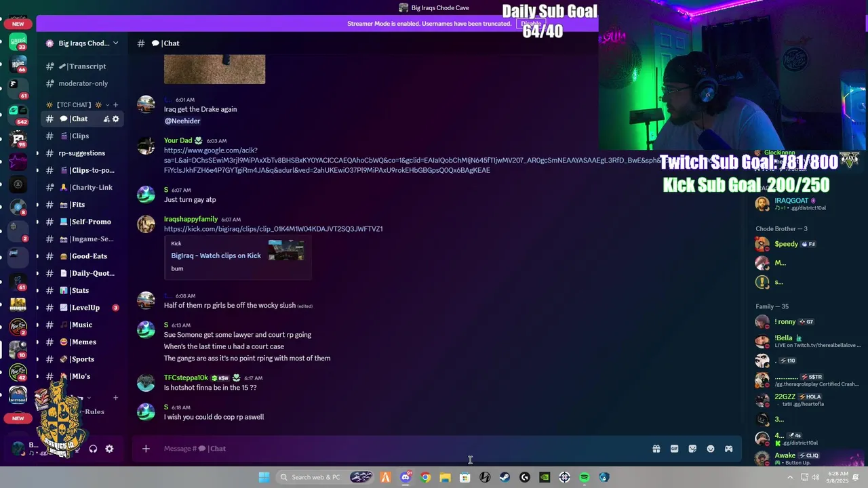Open Iraqshappyfamily user profile name

click(191, 219)
